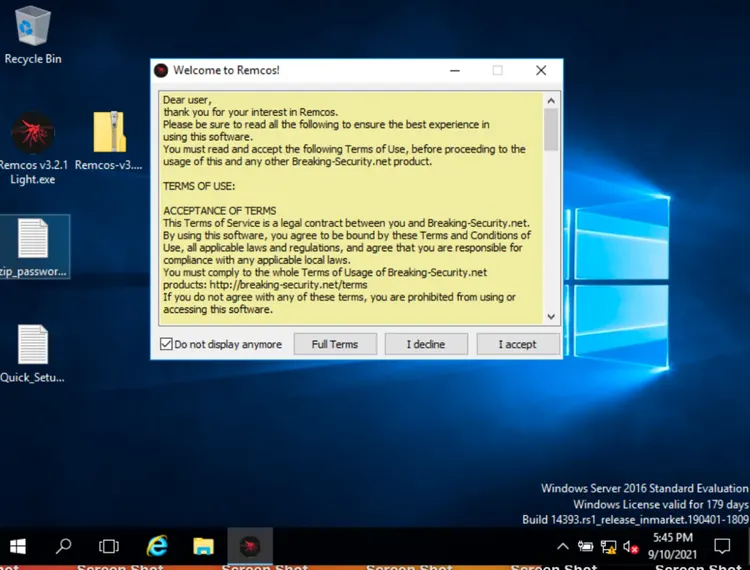Open Task View in the taskbar
This screenshot has width=750, height=570.
pyautogui.click(x=109, y=547)
